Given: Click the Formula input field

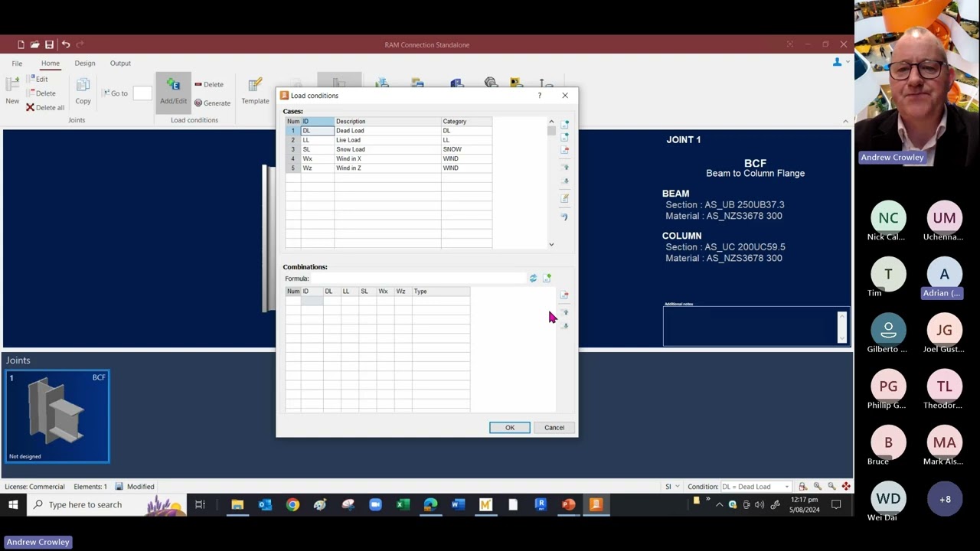Looking at the screenshot, I should [x=418, y=279].
